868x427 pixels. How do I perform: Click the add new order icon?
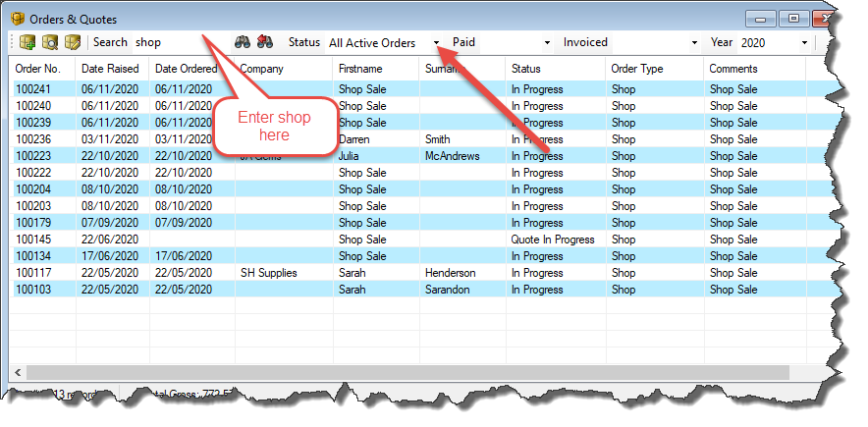click(x=27, y=42)
